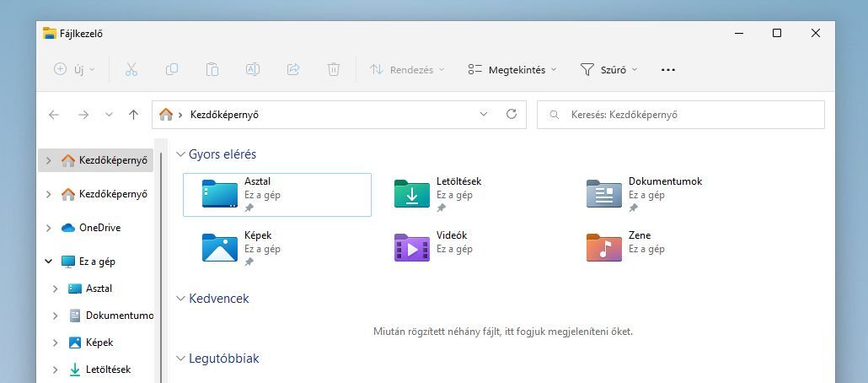Go back with the left arrow
Image resolution: width=868 pixels, height=383 pixels.
[54, 115]
